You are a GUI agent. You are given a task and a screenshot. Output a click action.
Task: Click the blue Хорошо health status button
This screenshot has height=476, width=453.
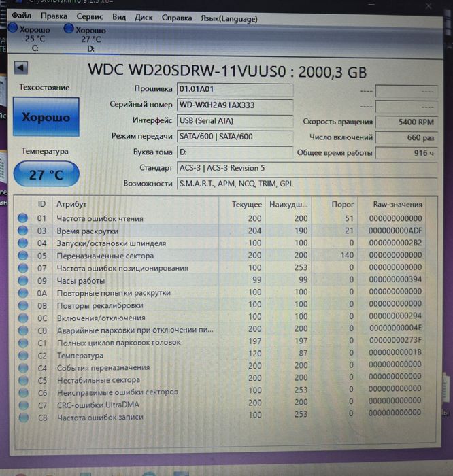[46, 117]
